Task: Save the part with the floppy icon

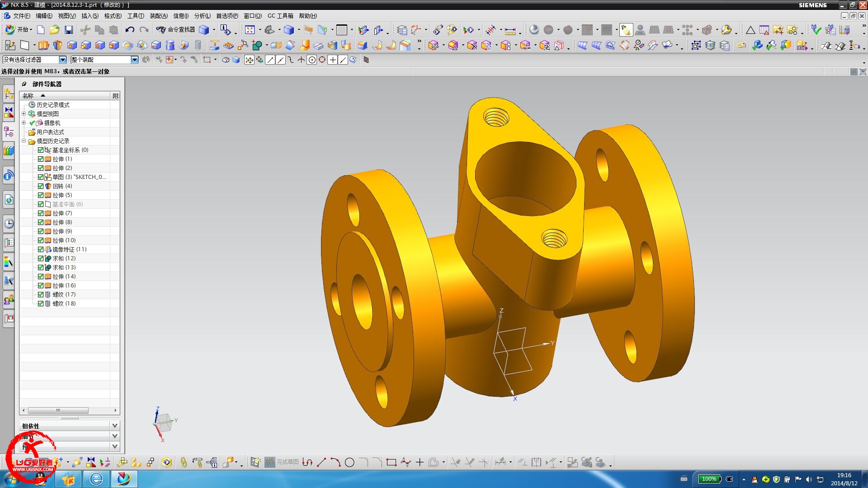Action: coord(69,30)
